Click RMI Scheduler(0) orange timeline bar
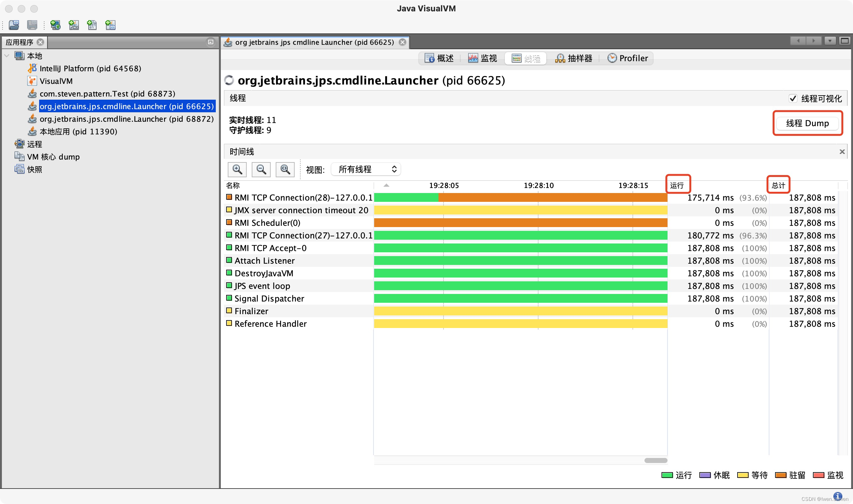Viewport: 853px width, 504px height. (521, 223)
